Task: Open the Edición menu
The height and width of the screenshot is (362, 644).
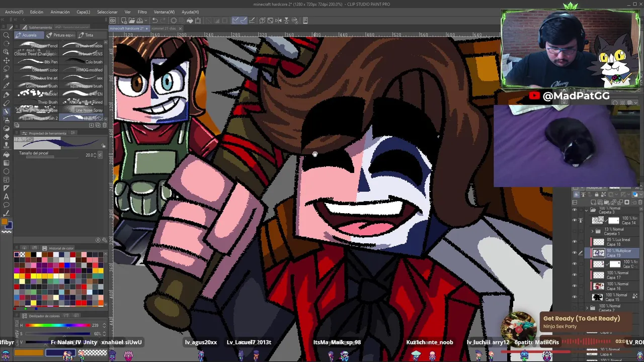Action: pos(36,12)
